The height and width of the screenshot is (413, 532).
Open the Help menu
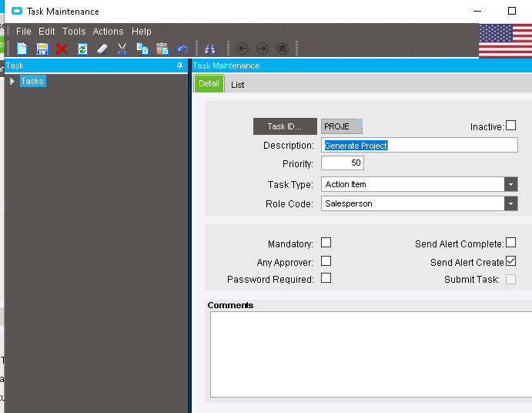click(x=141, y=32)
